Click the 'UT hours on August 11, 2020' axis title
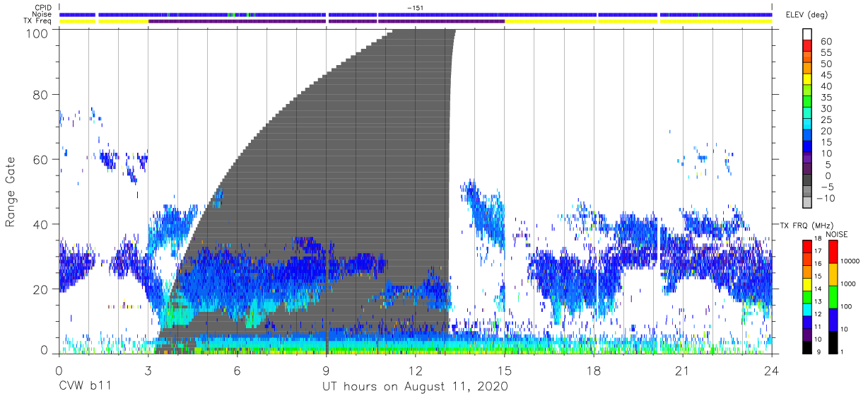This screenshot has height=401, width=868. [x=416, y=387]
